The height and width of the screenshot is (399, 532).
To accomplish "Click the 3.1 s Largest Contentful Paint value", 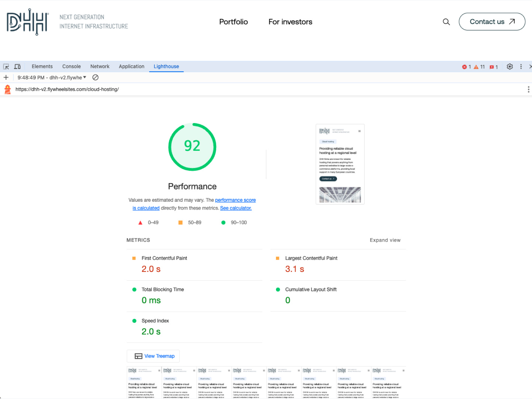I will [294, 269].
